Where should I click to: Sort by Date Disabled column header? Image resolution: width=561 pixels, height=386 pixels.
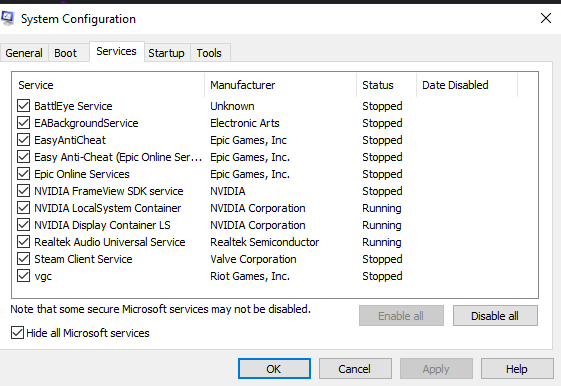tap(467, 85)
